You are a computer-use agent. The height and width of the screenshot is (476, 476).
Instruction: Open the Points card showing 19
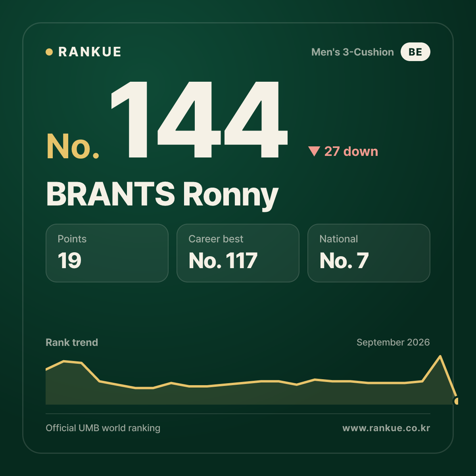pos(107,253)
